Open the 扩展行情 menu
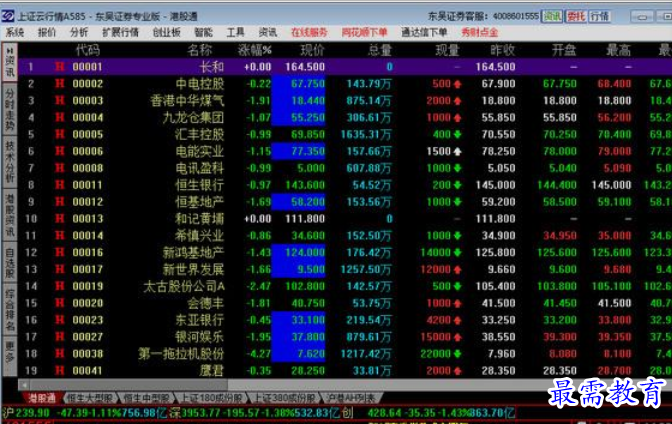The height and width of the screenshot is (424, 672). pyautogui.click(x=120, y=32)
